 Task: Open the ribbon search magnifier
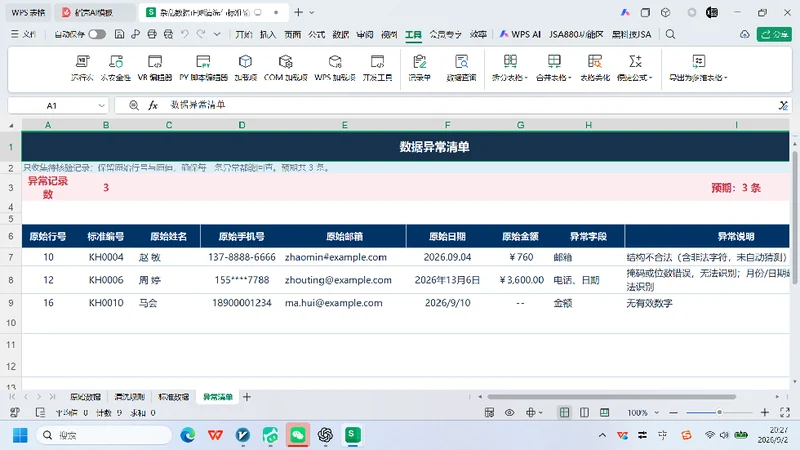[x=670, y=34]
